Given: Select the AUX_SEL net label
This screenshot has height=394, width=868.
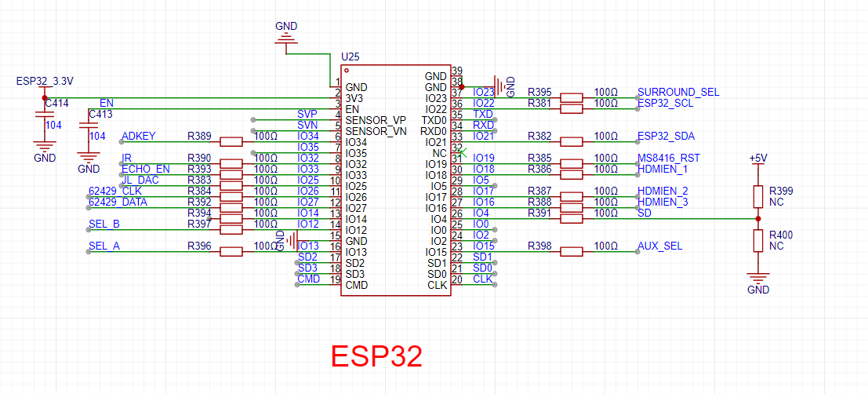Looking at the screenshot, I should (660, 246).
